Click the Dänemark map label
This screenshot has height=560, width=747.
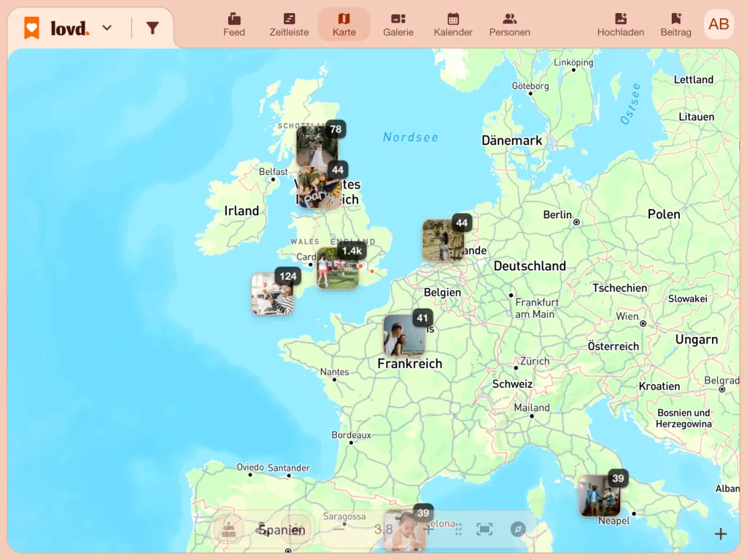pos(511,141)
